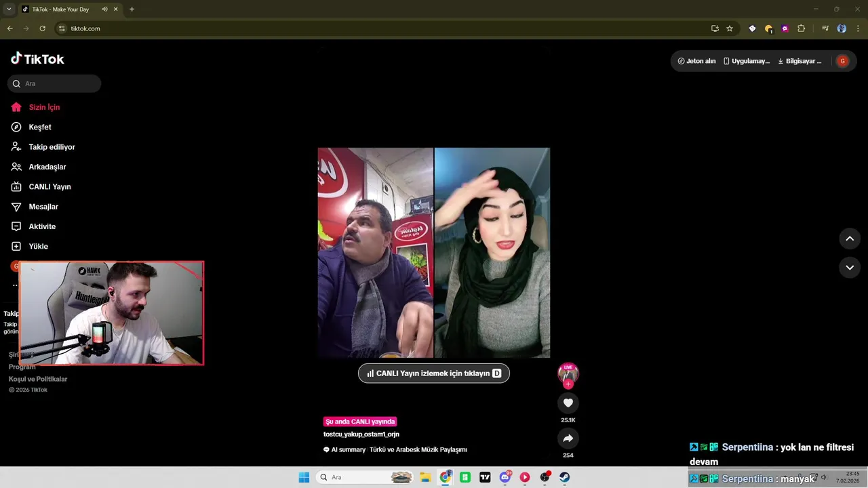
Task: Click the TikTok logo
Action: click(x=37, y=59)
